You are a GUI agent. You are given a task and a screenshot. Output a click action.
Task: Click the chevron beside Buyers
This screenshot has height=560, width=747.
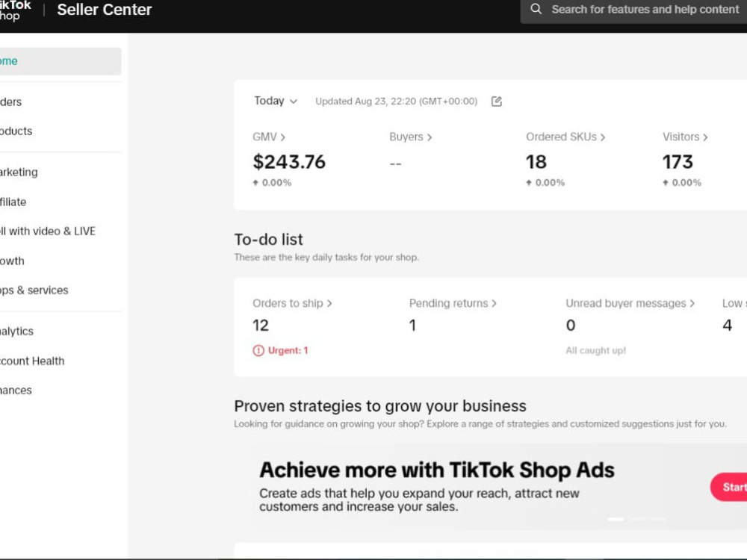tap(430, 137)
